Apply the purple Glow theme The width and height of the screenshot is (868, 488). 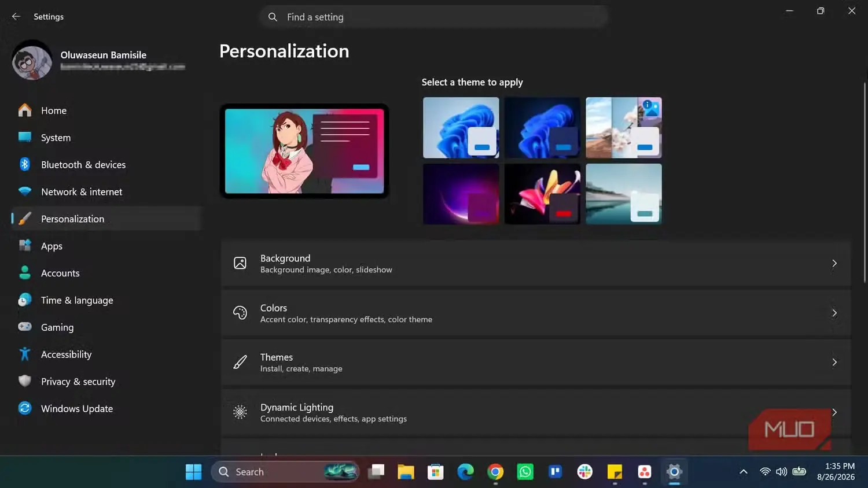tap(461, 194)
